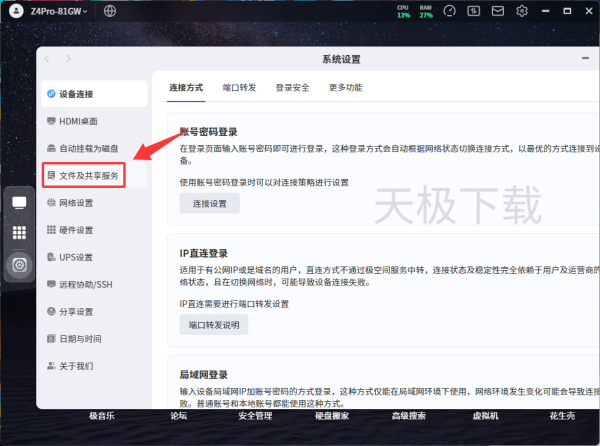Viewport: 600px width, 446px height.
Task: Click the 连接设置 button
Action: (x=209, y=203)
